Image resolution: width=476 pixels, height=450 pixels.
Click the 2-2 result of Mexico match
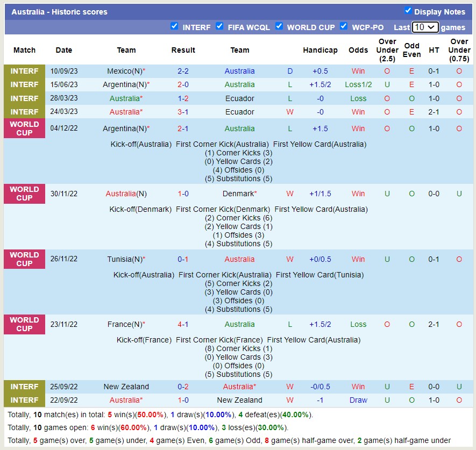pyautogui.click(x=183, y=71)
